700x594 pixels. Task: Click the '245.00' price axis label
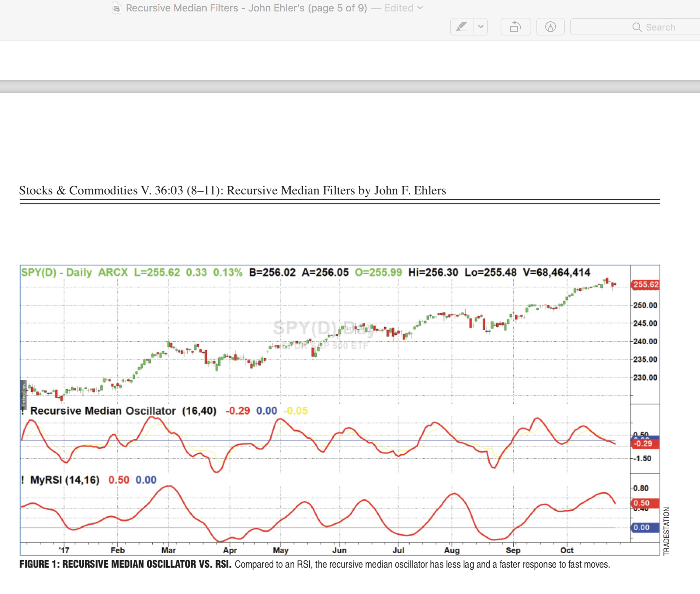[645, 323]
